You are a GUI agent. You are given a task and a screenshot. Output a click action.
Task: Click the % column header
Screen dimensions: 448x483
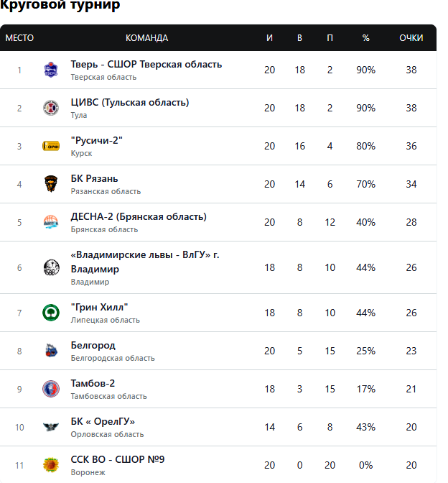pyautogui.click(x=365, y=38)
